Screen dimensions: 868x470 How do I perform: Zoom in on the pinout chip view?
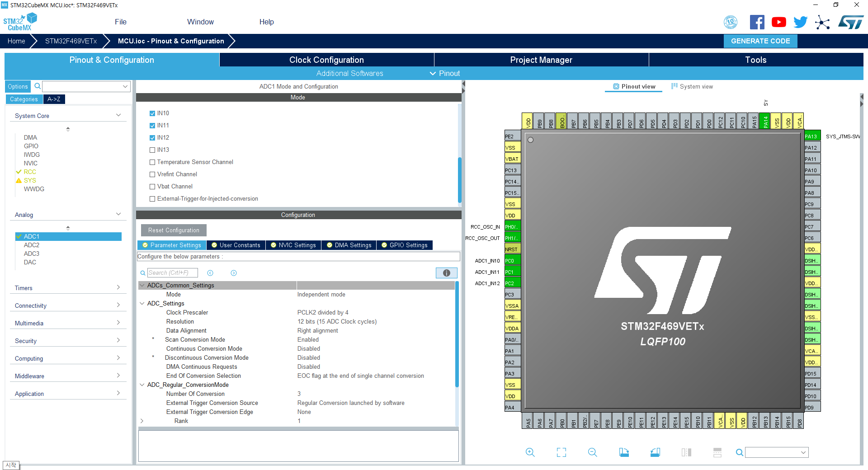coord(530,452)
